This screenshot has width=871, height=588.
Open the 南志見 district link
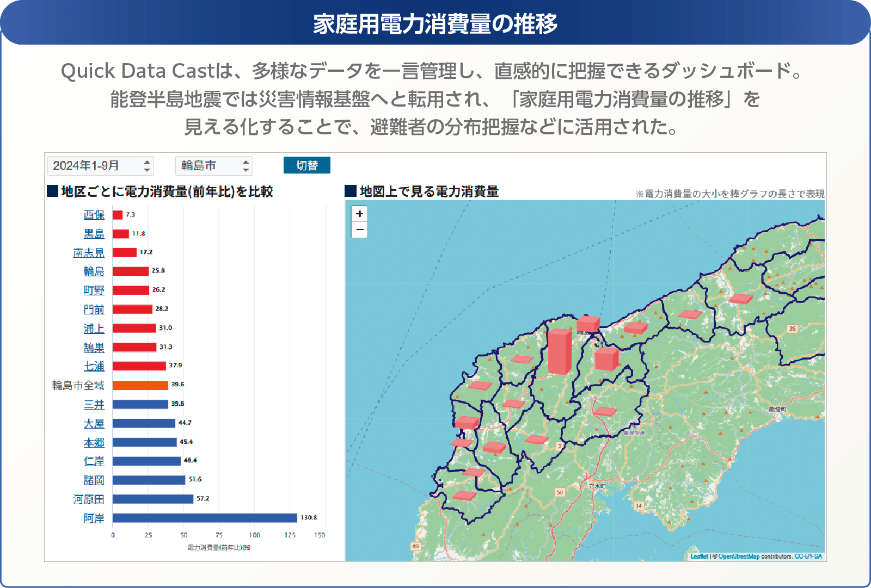pos(89,253)
